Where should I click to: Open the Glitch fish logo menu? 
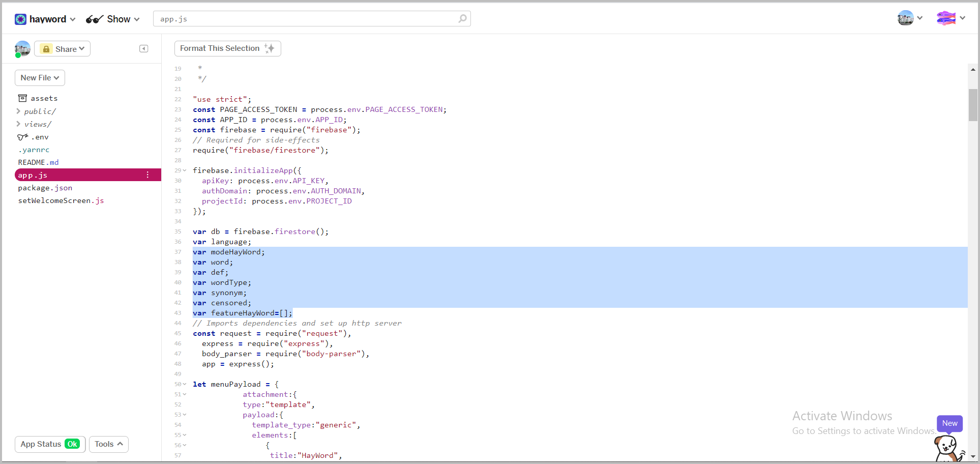point(951,18)
